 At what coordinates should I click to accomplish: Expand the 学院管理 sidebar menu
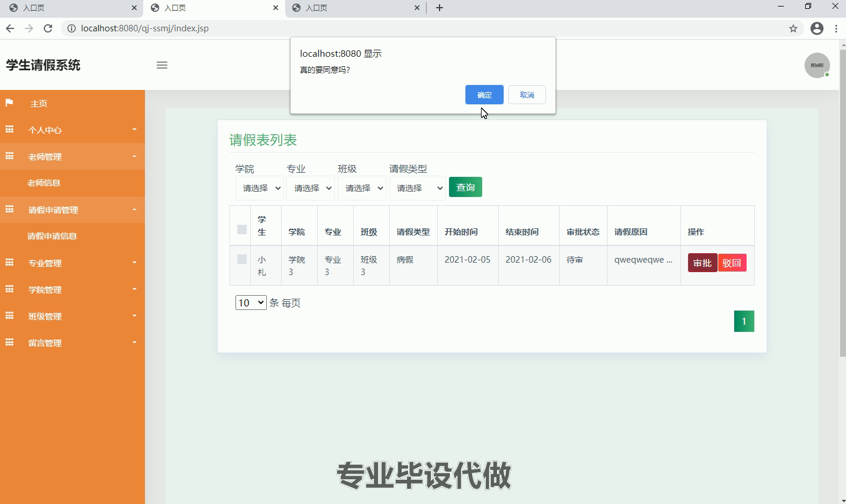click(72, 289)
